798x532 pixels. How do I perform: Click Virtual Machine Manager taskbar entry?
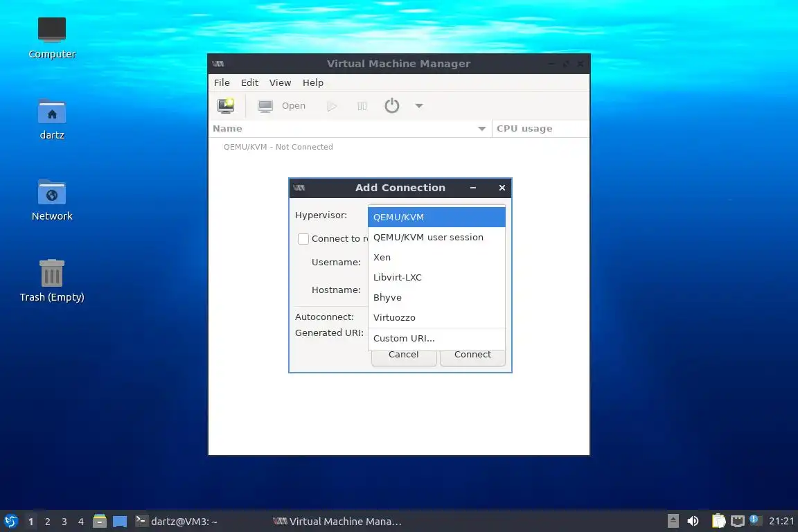(338, 522)
